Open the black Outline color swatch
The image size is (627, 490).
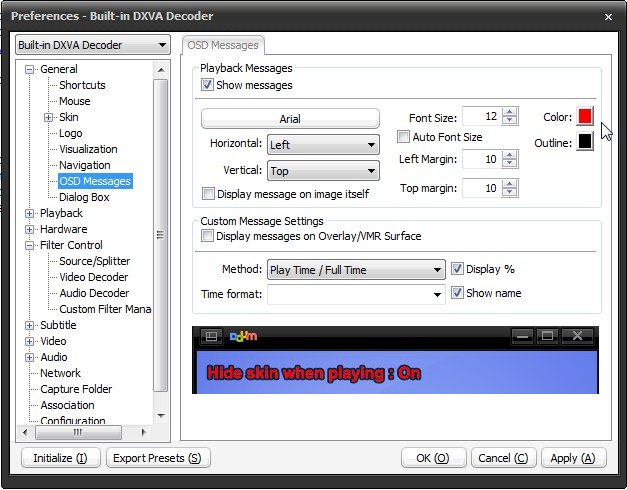pyautogui.click(x=585, y=141)
